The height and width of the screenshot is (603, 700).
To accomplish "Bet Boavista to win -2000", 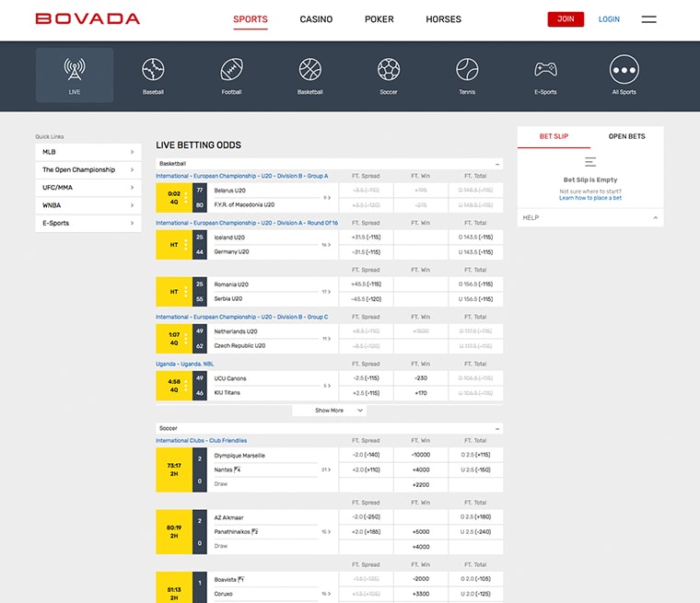I will [421, 579].
